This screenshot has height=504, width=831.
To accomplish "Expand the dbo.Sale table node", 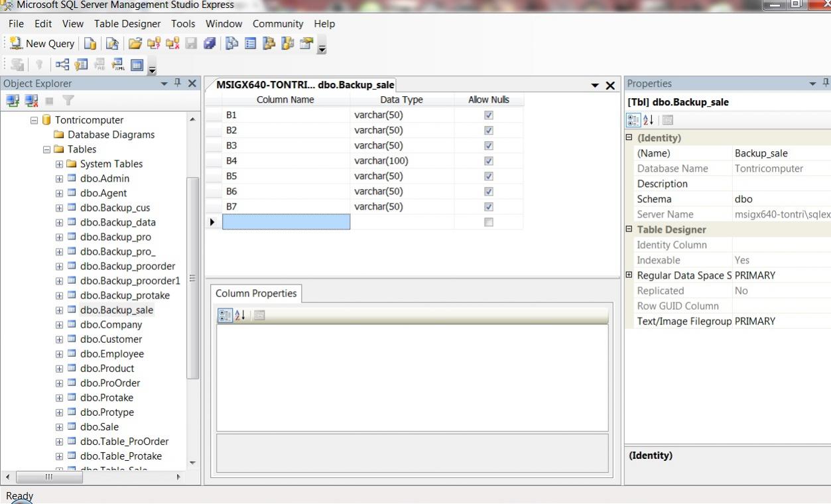I will click(x=60, y=426).
